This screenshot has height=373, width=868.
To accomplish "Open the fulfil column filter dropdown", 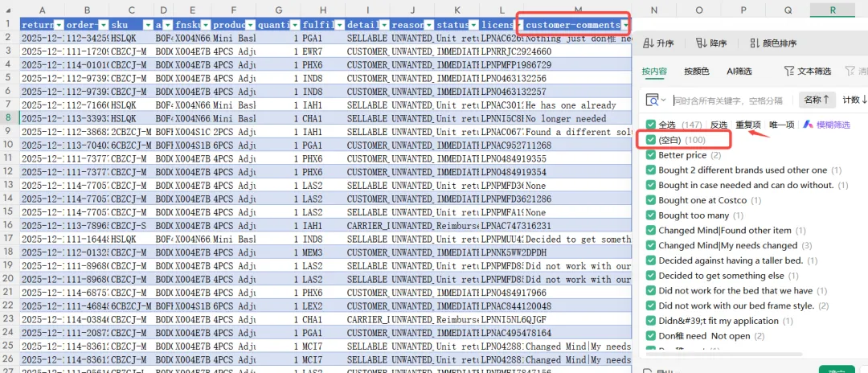I will (x=339, y=26).
